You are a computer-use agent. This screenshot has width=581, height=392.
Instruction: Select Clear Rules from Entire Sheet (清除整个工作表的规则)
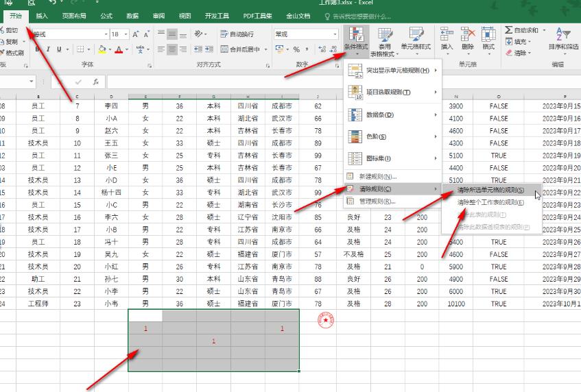(492, 202)
